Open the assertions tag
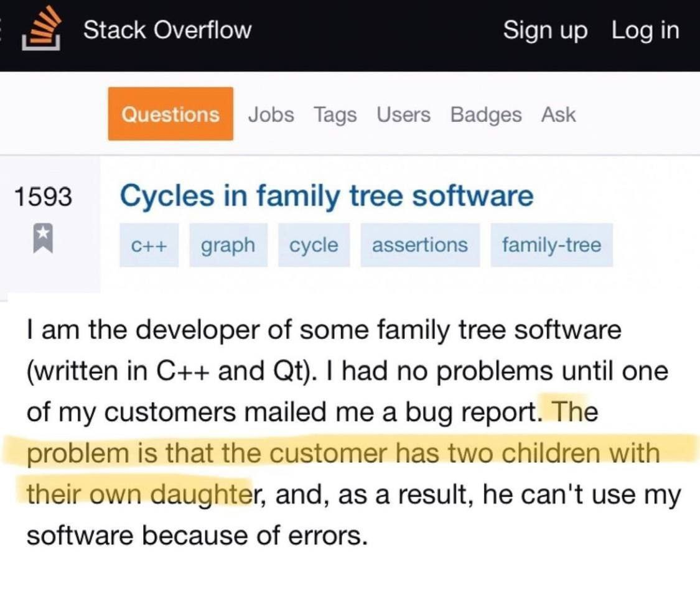The image size is (700, 599). tap(419, 245)
